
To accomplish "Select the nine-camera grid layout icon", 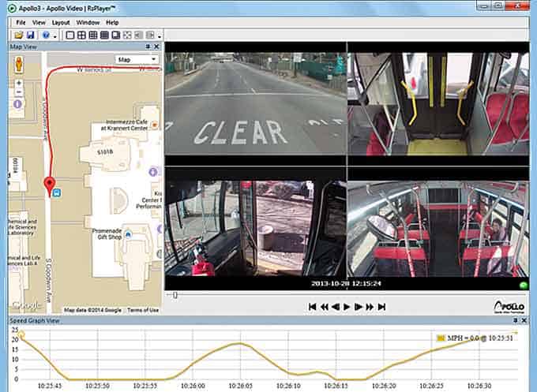I will pyautogui.click(x=93, y=35).
